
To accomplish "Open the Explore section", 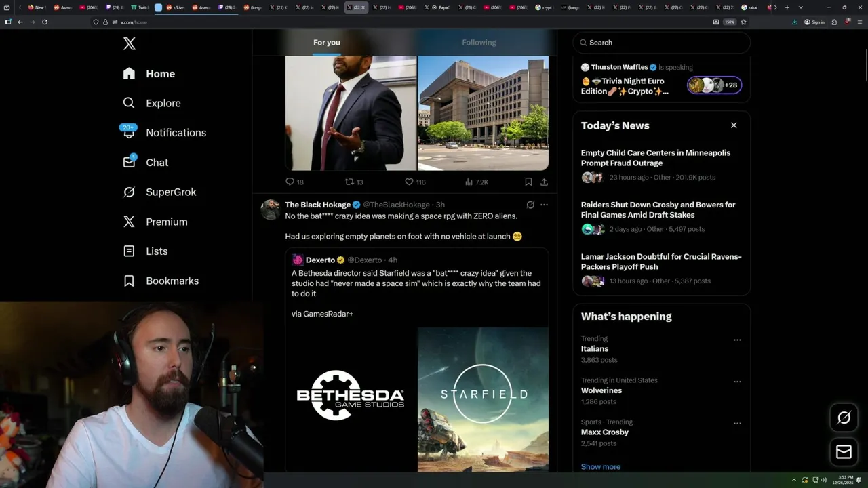I will click(x=152, y=103).
